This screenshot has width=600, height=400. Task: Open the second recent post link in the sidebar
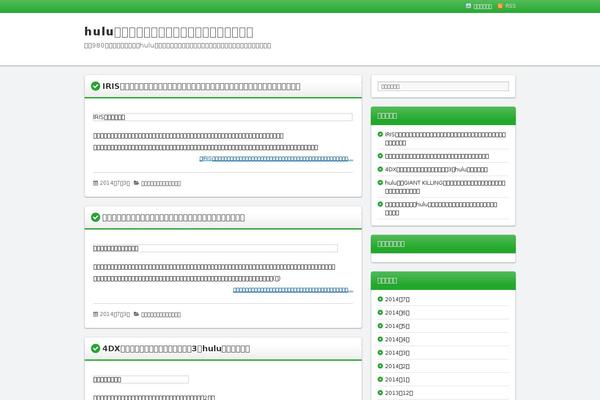click(437, 156)
